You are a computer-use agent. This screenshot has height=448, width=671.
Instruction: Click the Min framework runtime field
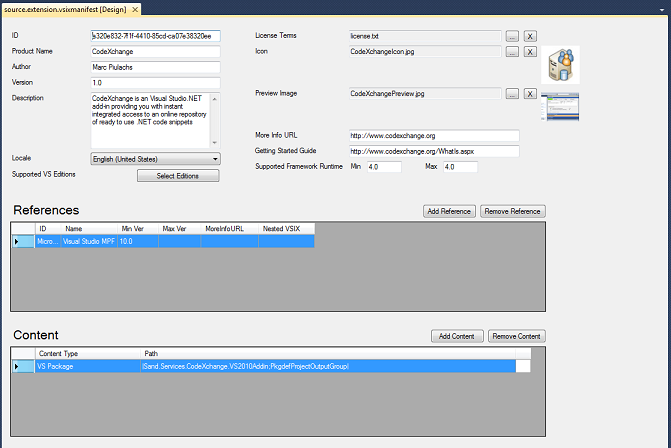pyautogui.click(x=384, y=167)
